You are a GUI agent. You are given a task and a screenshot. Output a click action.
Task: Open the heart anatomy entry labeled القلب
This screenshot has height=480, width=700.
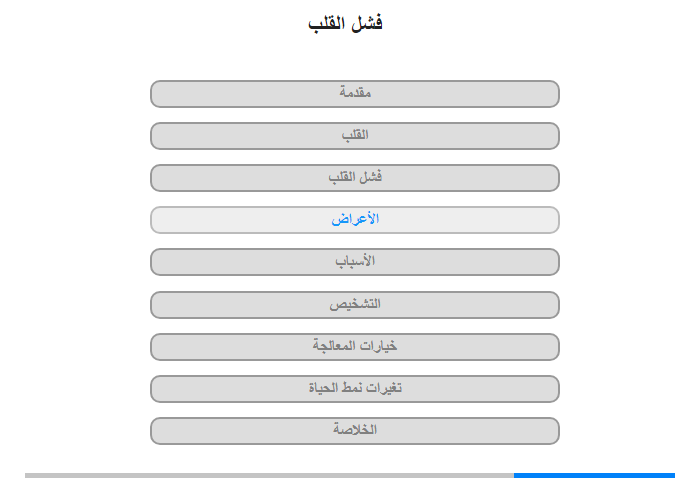click(x=355, y=136)
